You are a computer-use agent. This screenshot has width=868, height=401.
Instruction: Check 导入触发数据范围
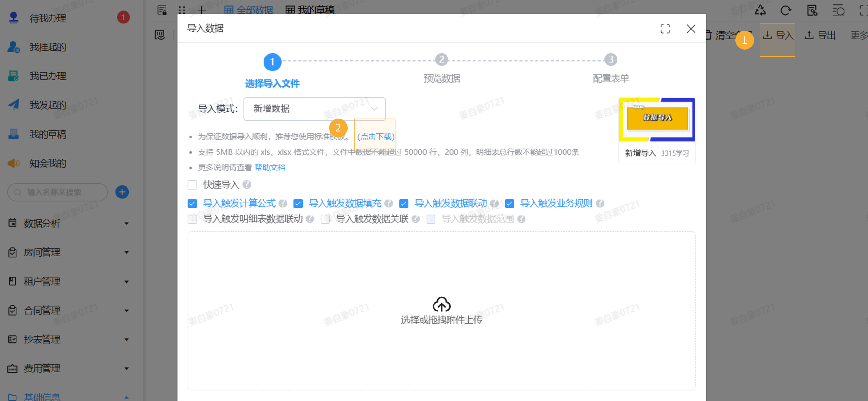[x=431, y=219]
